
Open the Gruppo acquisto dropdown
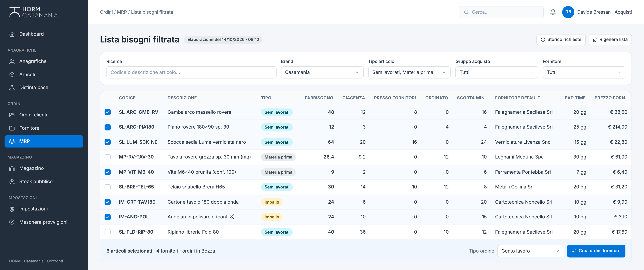[496, 72]
